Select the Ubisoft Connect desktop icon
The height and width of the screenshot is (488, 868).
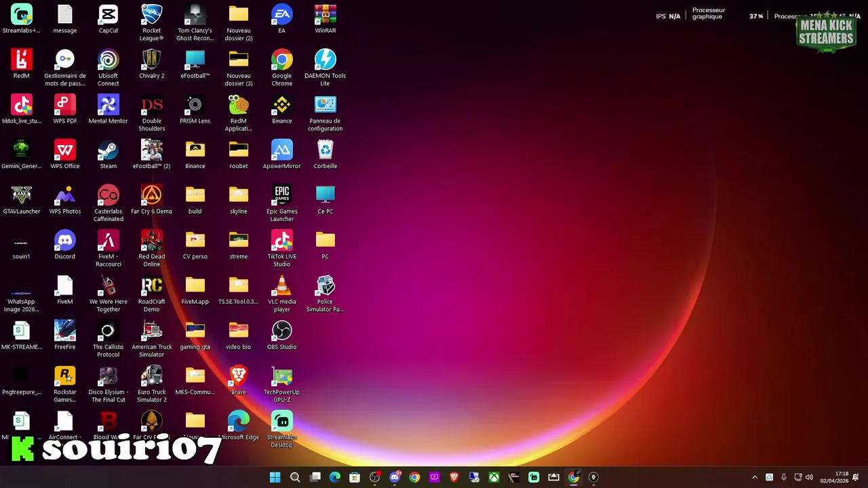pos(108,68)
